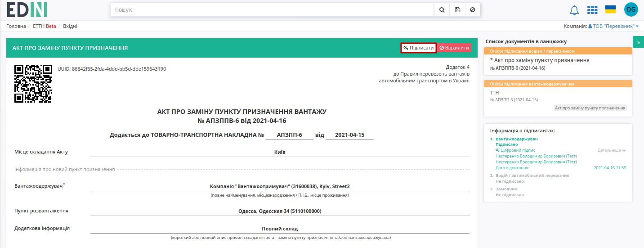Viewport: 644px width, 248px height.
Task: Click the save search floppy icon
Action: pos(457,9)
